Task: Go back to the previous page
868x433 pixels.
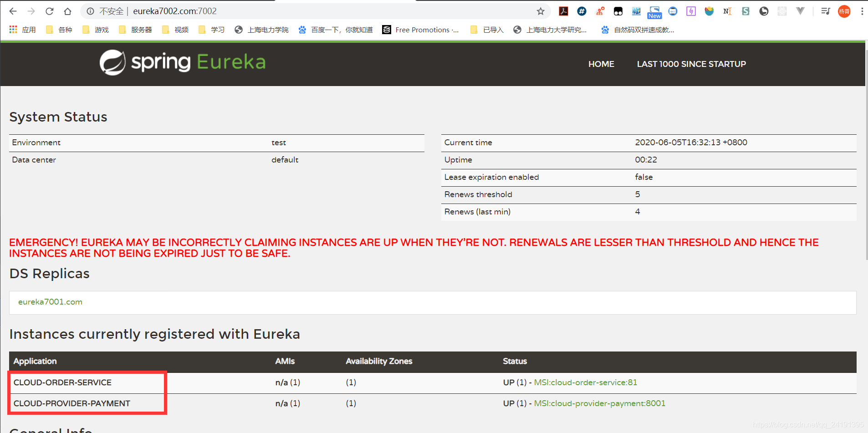Action: 13,11
